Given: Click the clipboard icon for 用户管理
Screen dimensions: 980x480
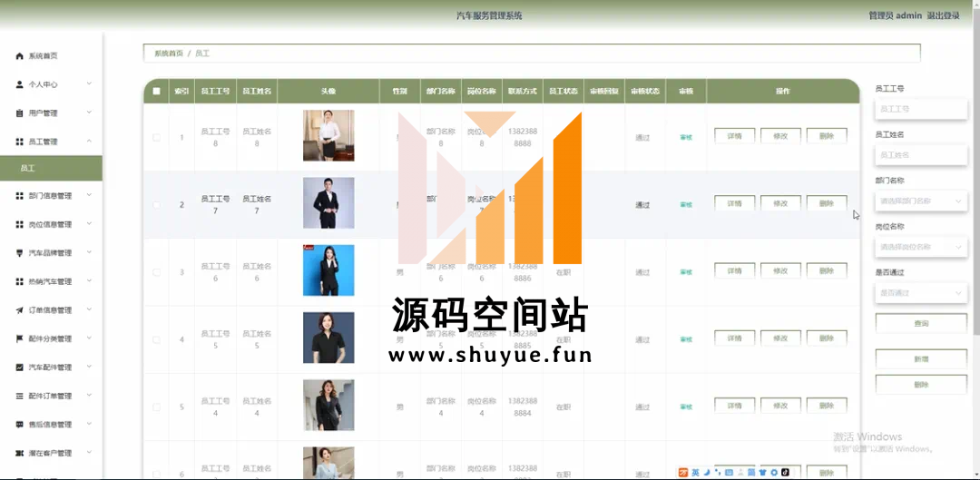Looking at the screenshot, I should (x=19, y=113).
